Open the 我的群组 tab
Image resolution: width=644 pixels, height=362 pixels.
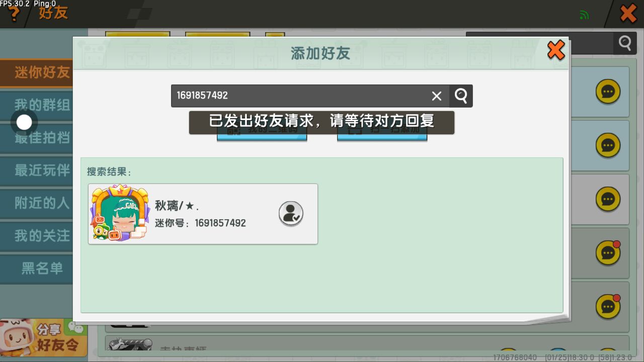41,105
